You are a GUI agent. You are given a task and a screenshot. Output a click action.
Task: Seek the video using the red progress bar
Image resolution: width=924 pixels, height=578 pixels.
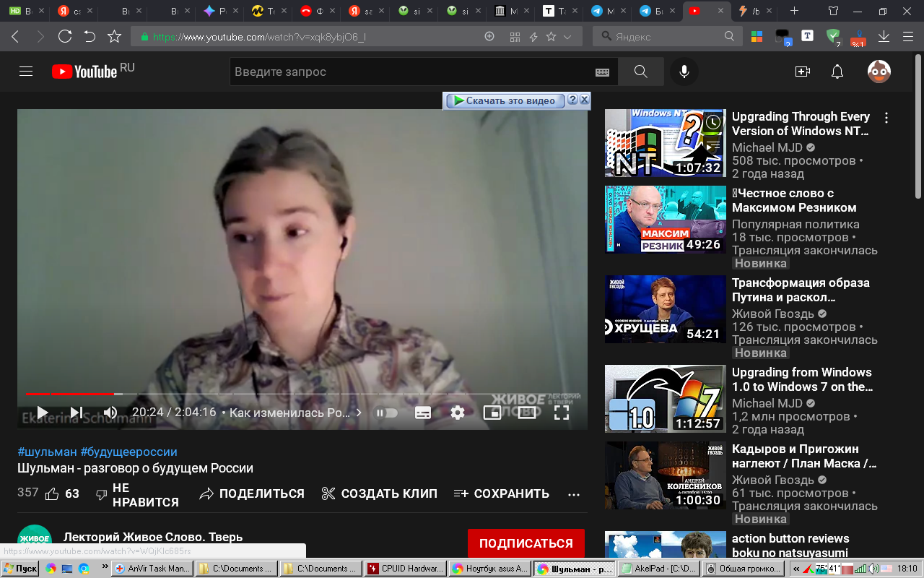pyautogui.click(x=302, y=394)
